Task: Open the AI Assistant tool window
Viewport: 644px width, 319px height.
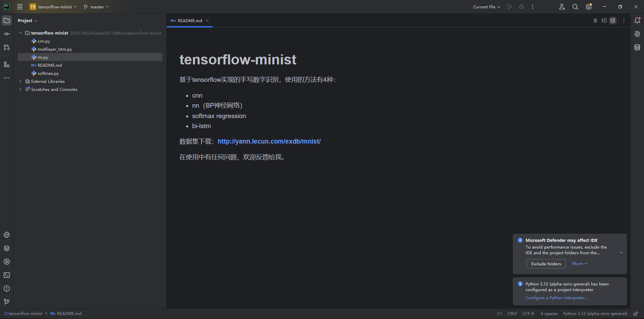Action: click(637, 34)
